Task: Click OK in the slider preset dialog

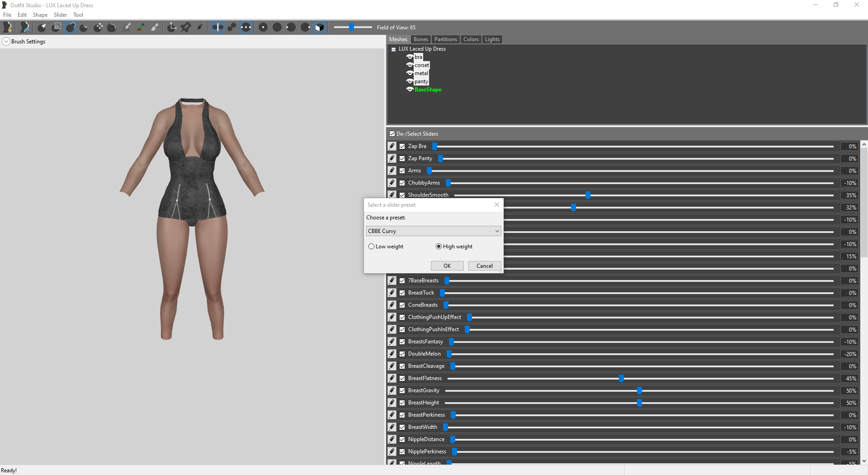Action: pyautogui.click(x=447, y=266)
